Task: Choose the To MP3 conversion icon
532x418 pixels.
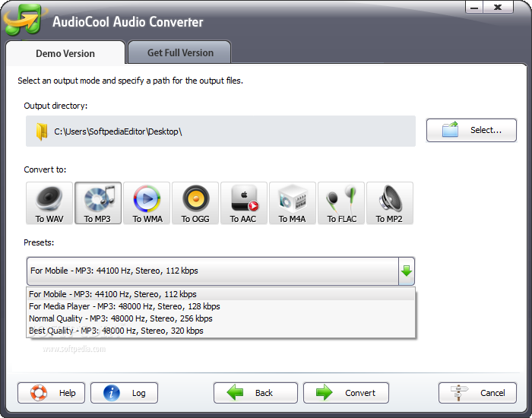Action: tap(98, 203)
